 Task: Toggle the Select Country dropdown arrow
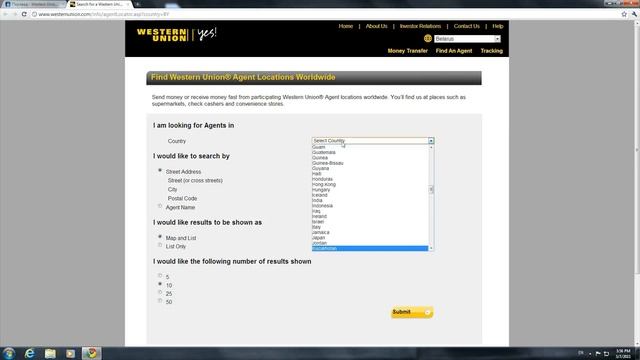431,140
